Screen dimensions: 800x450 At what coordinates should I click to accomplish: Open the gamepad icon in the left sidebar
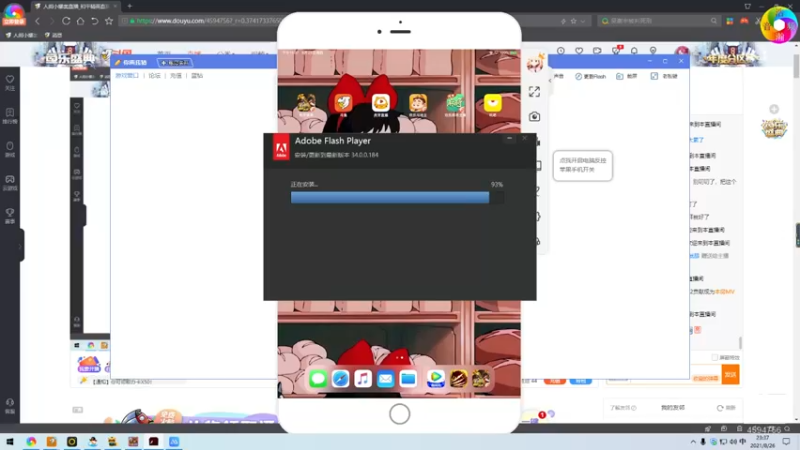10,180
